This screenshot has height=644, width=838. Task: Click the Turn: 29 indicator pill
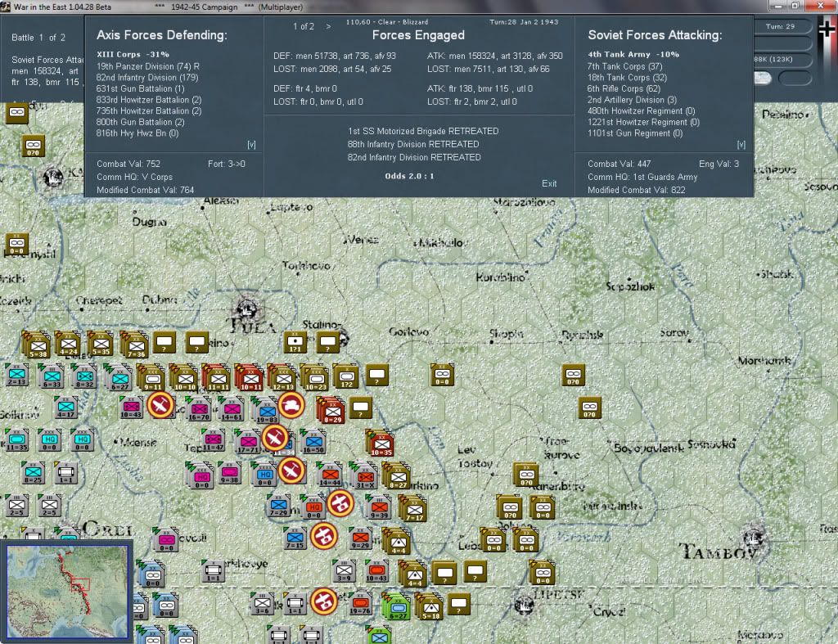point(782,27)
